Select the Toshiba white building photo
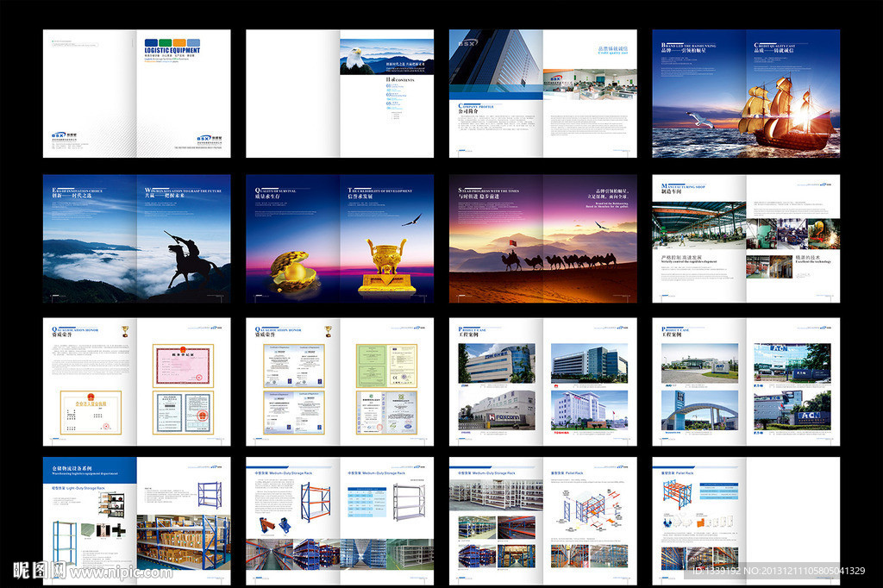 tap(589, 410)
